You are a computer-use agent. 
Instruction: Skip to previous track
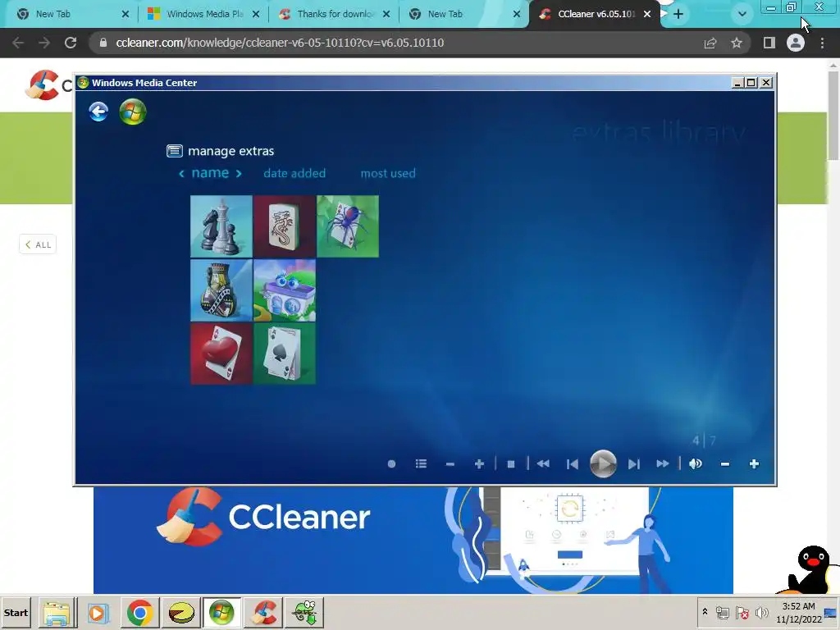click(x=572, y=464)
